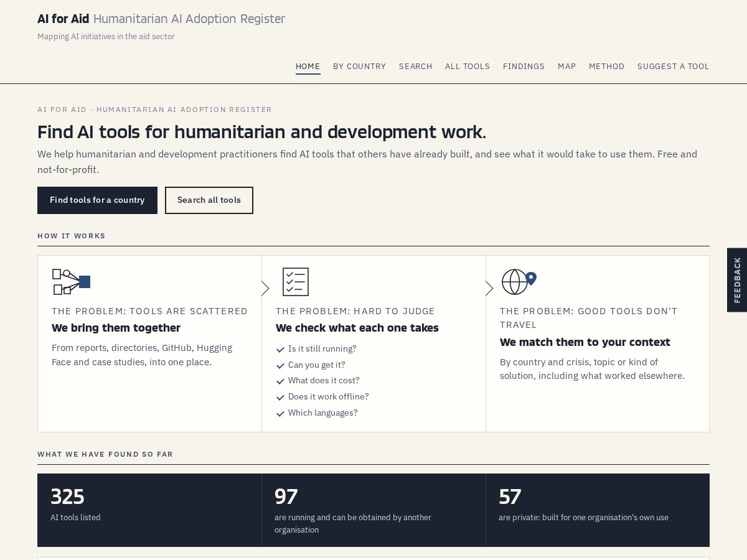Image resolution: width=747 pixels, height=560 pixels.
Task: Click checkmark beside 'Which languages?'
Action: (x=280, y=414)
